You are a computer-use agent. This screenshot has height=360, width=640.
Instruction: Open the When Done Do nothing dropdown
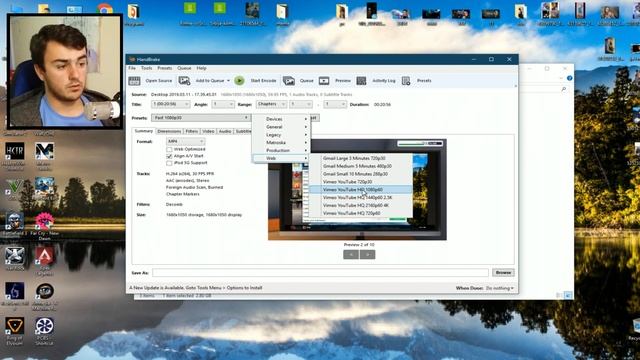[x=500, y=288]
